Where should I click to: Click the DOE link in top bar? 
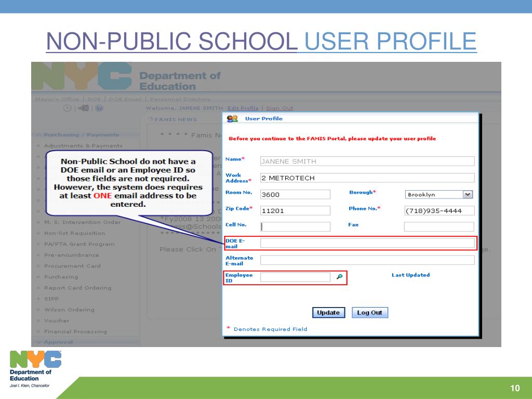[94, 99]
